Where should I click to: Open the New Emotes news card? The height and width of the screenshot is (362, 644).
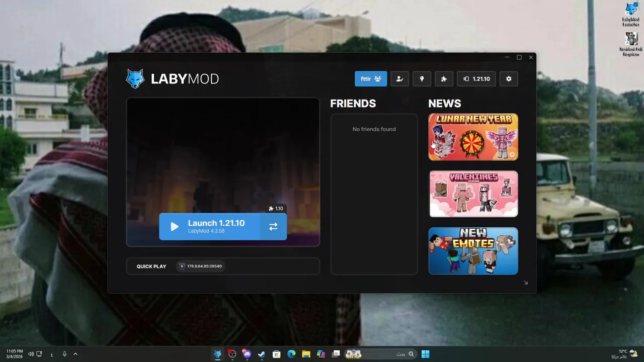click(x=473, y=251)
